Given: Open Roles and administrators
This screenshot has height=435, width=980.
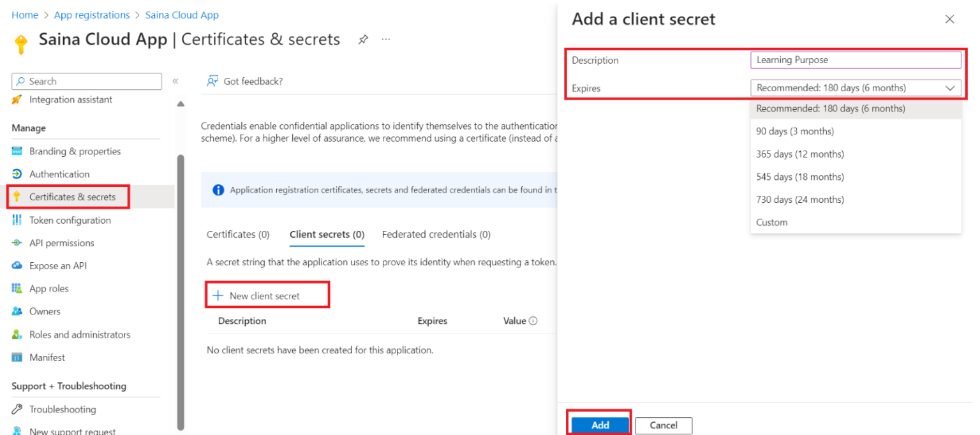Looking at the screenshot, I should (x=80, y=334).
